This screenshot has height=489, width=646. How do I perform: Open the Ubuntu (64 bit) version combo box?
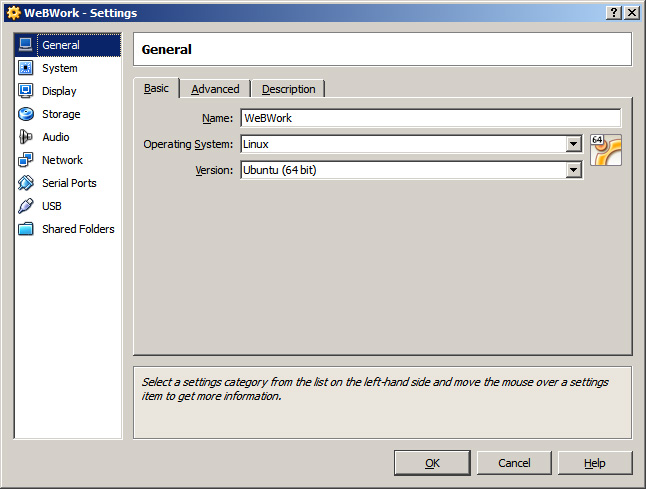pos(411,170)
